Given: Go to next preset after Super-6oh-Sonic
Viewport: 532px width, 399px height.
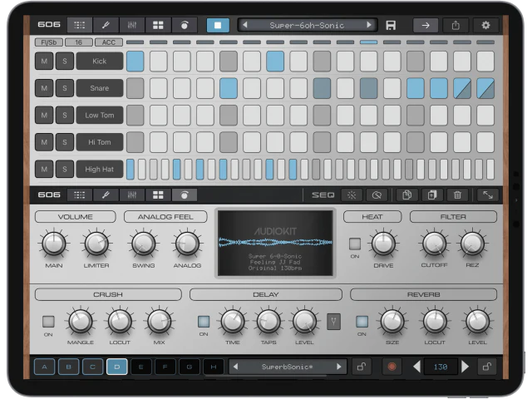Looking at the screenshot, I should (369, 25).
